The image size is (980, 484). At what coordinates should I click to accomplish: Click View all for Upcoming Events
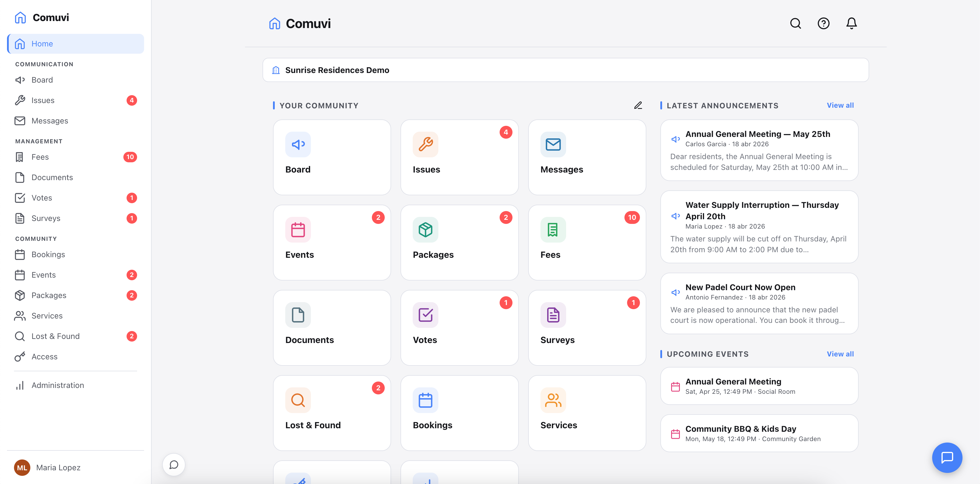(840, 354)
